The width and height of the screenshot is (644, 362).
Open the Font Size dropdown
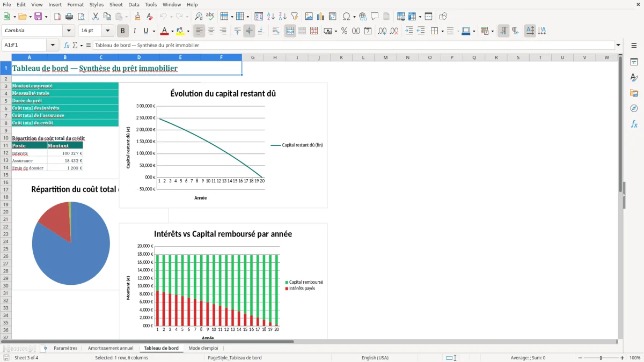(107, 31)
